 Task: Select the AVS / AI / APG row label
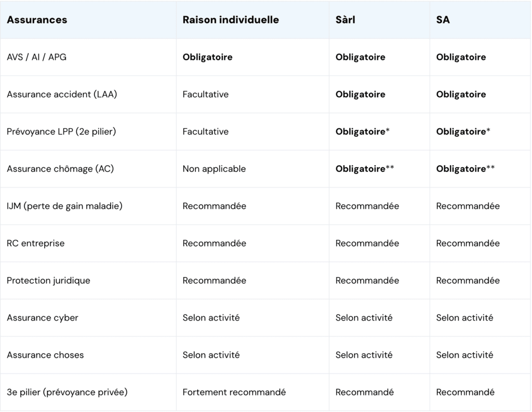click(37, 57)
